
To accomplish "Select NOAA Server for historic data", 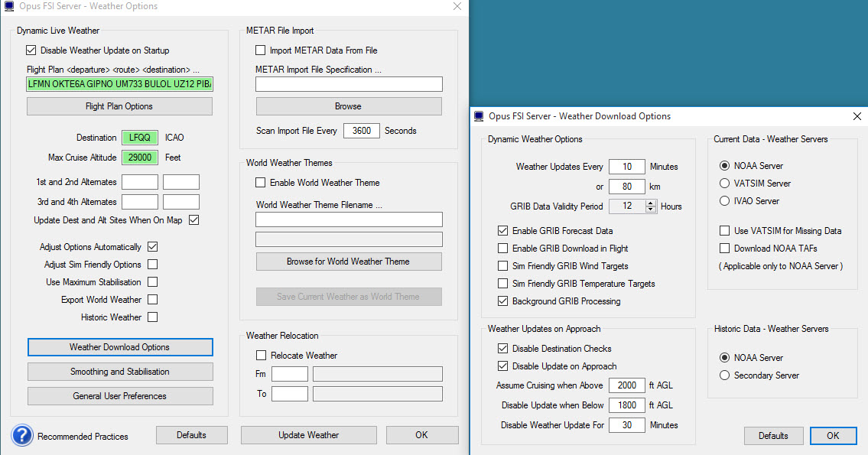I will coord(724,358).
